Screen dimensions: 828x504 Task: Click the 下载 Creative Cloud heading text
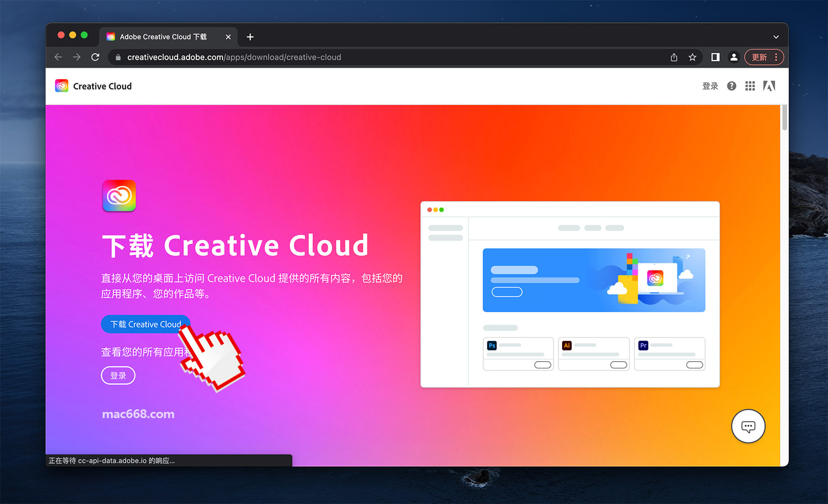pos(235,245)
